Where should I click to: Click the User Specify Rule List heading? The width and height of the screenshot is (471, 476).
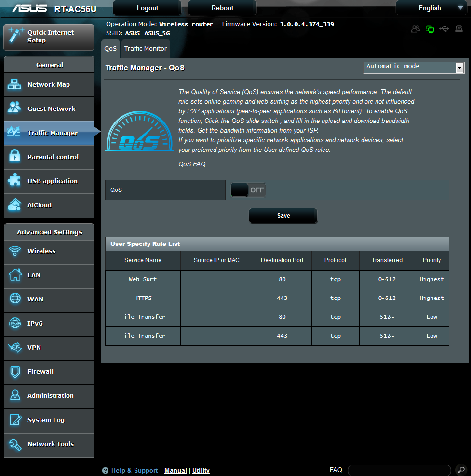point(145,244)
